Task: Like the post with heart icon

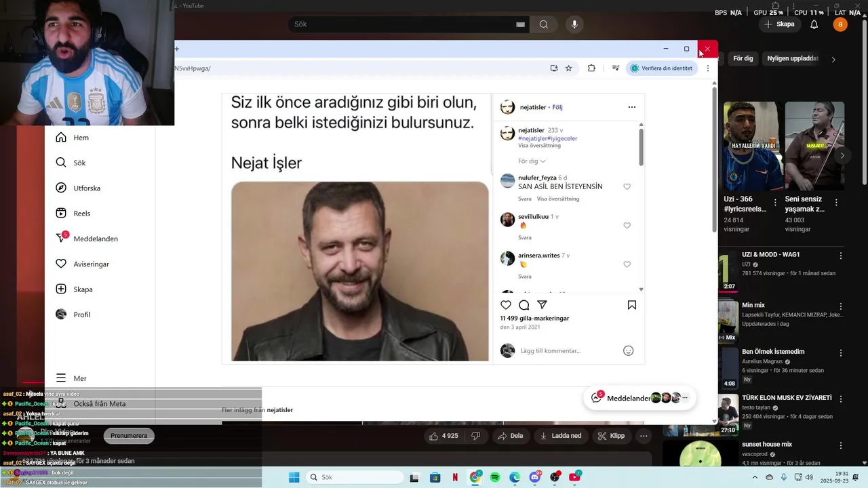Action: click(x=506, y=305)
